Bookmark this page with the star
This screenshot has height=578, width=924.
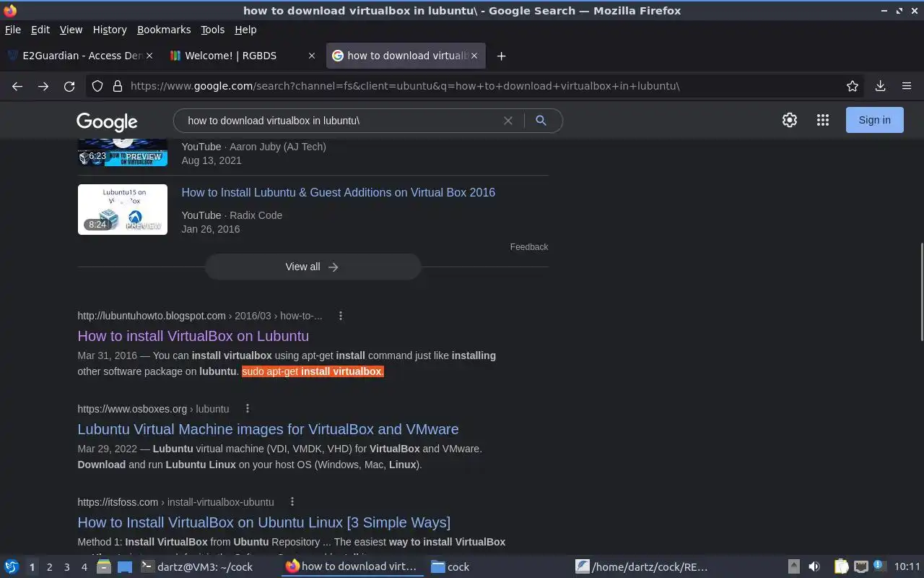click(853, 86)
